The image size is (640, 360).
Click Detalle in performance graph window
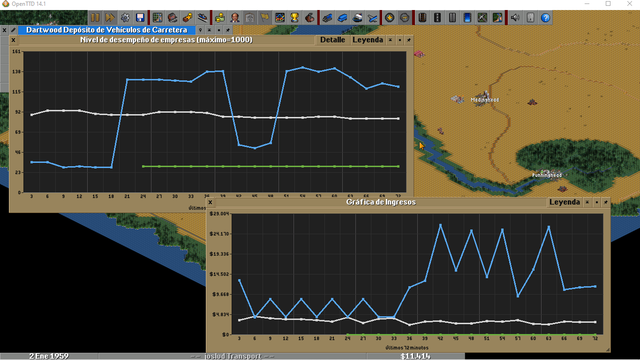pyautogui.click(x=332, y=40)
